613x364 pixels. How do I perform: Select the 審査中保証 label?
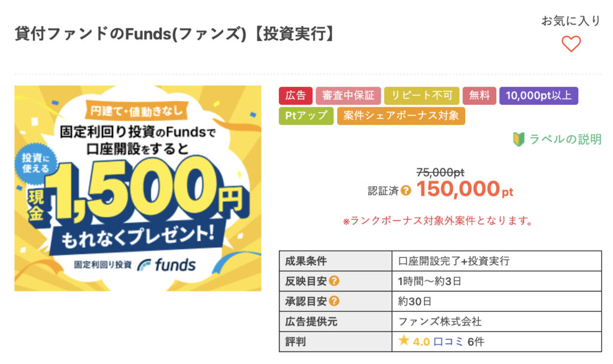[x=348, y=95]
